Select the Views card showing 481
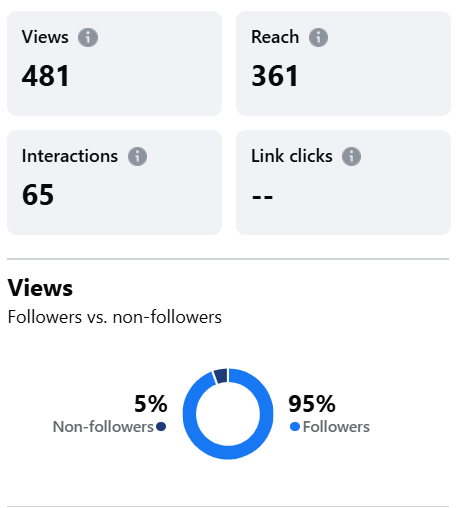Image resolution: width=462 pixels, height=508 pixels. (114, 63)
